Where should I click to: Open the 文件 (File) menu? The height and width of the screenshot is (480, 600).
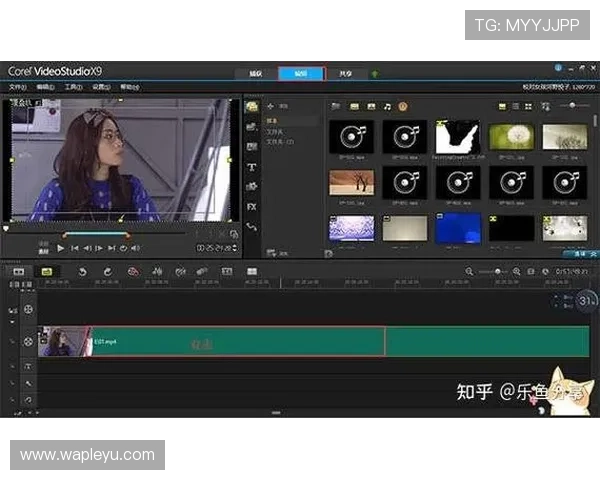[x=17, y=87]
